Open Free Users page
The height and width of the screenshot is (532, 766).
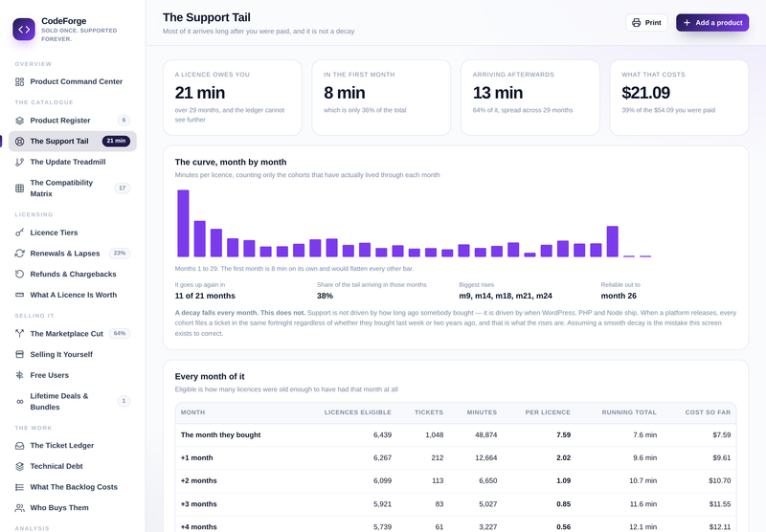pos(73,375)
